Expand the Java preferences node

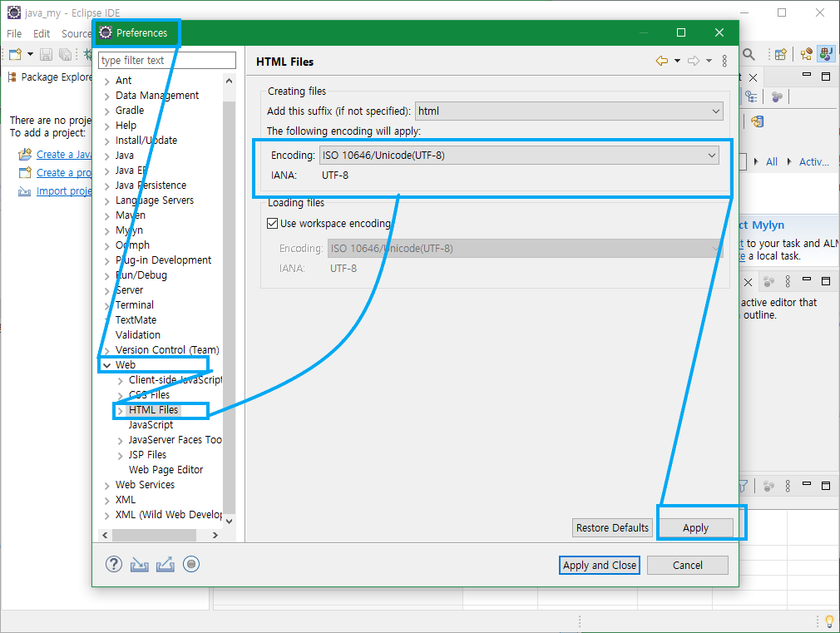pos(107,156)
